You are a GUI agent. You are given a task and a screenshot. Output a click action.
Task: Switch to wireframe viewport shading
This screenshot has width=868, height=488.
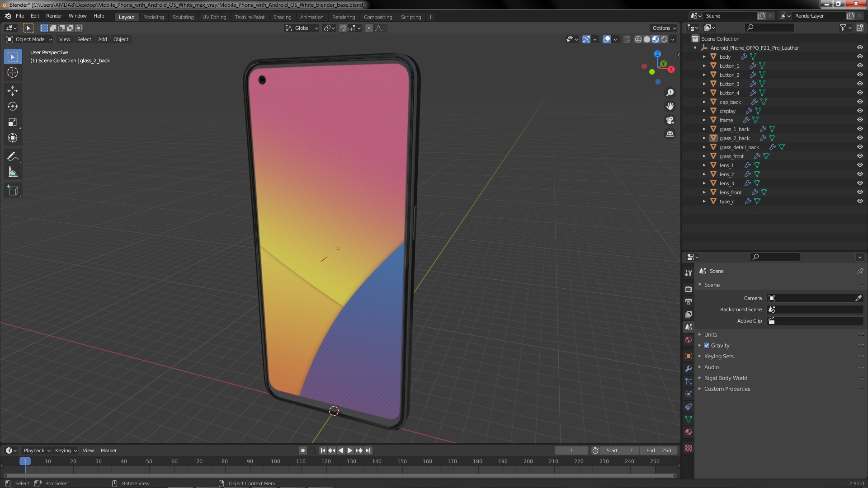click(638, 39)
